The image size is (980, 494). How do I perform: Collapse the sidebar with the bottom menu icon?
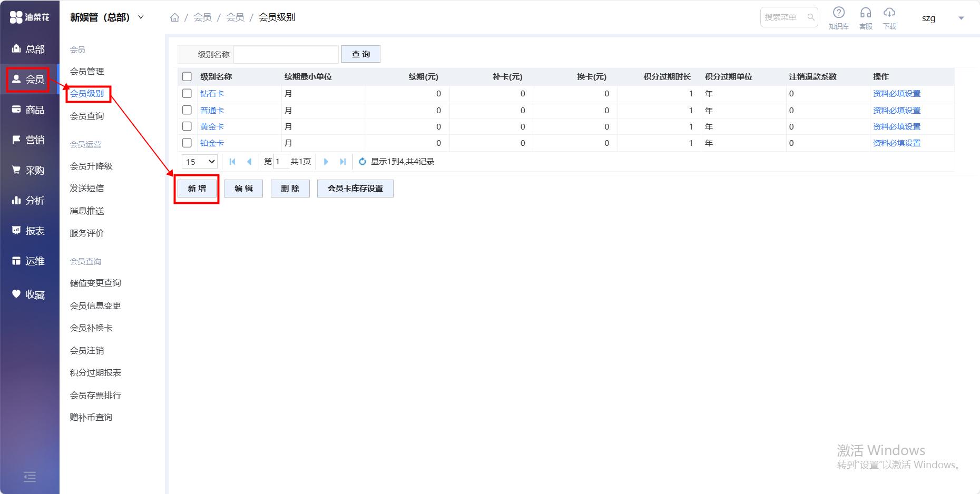[30, 477]
